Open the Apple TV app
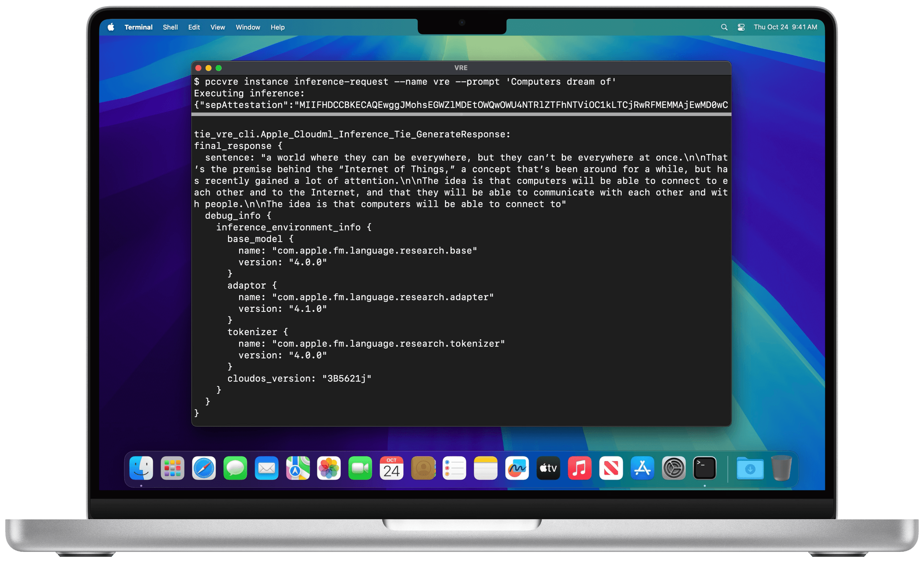This screenshot has width=924, height=562. (548, 468)
